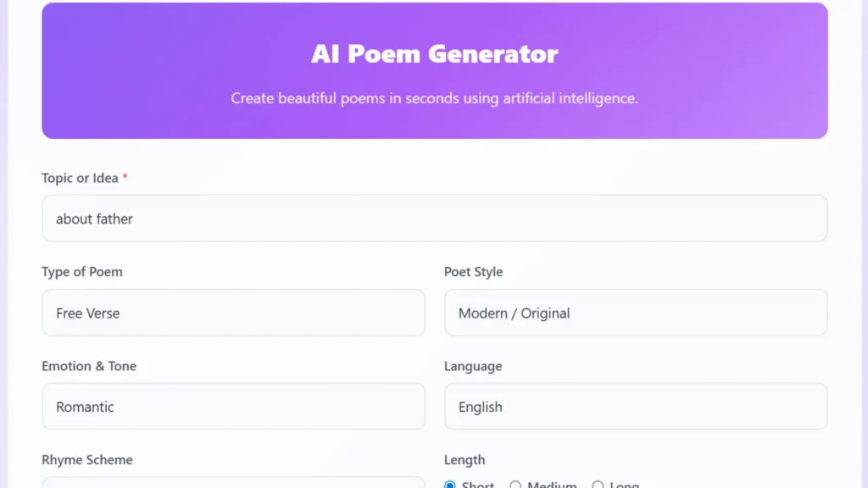Click the red required asterisk
This screenshot has width=868, height=488.
124,176
